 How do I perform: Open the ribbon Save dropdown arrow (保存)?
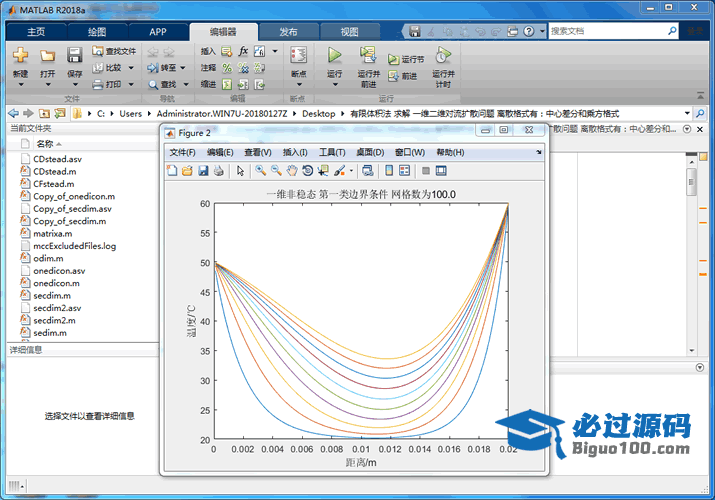click(75, 84)
